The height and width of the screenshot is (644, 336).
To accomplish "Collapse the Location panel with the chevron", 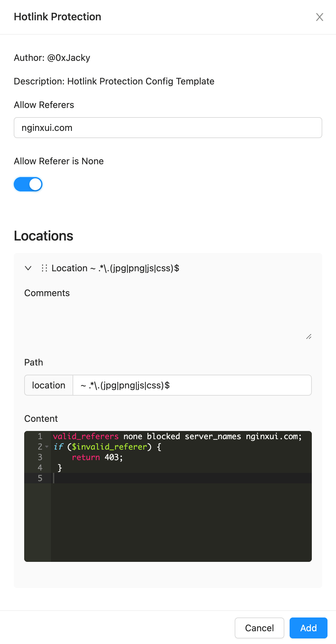I will click(x=28, y=268).
